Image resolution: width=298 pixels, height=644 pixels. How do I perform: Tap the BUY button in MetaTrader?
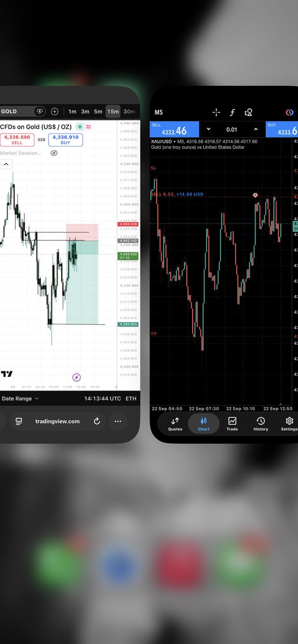(282, 129)
